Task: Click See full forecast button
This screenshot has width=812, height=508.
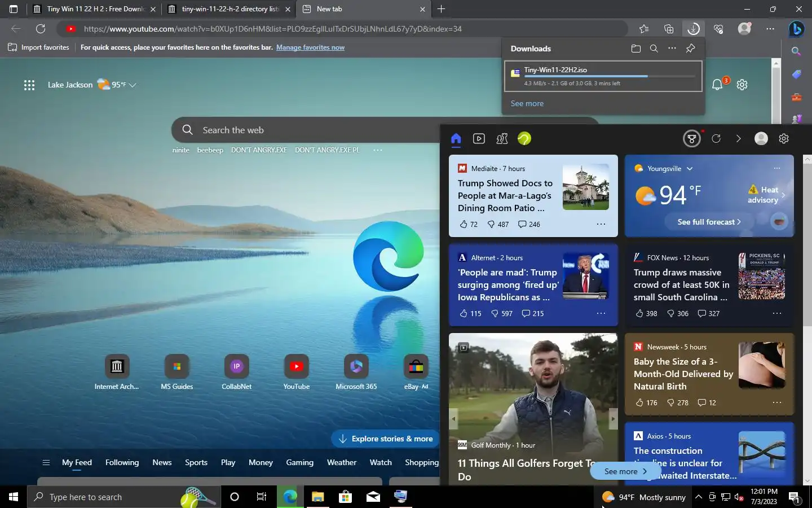Action: (709, 222)
